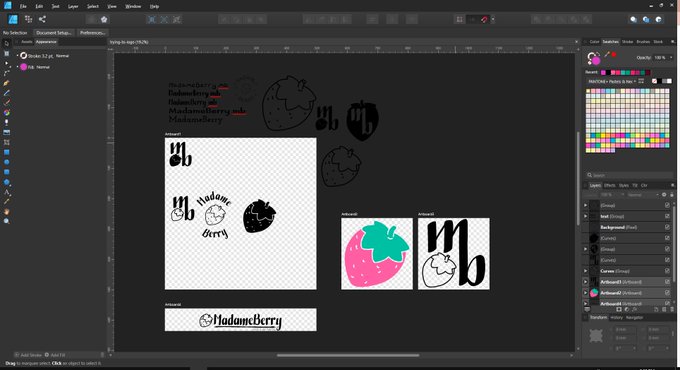680x370 pixels.
Task: Click the swatch search field
Action: 629,175
